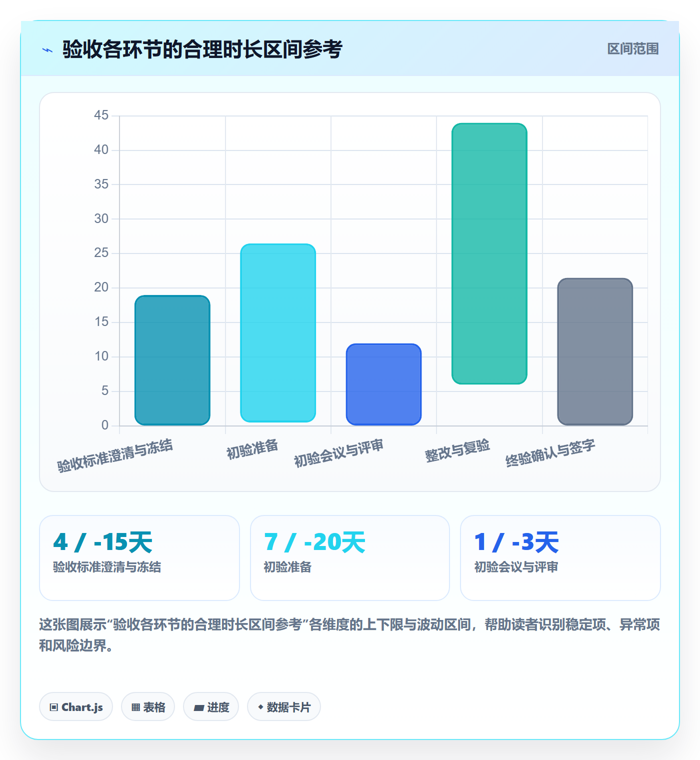700x760 pixels.
Task: Click x-axis label 初验准备
Action: pyautogui.click(x=252, y=449)
